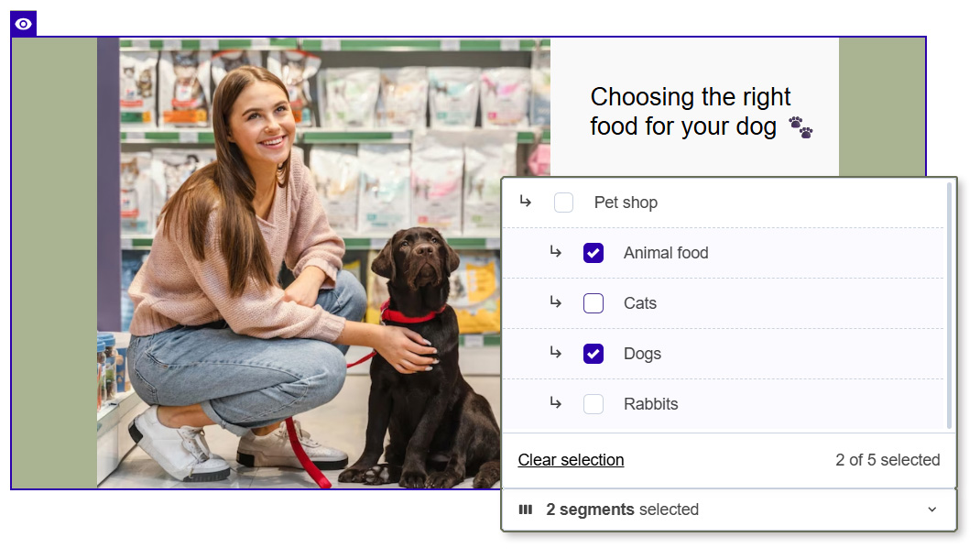
Task: Click the nested arrow icon beside Pet shop
Action: pos(526,202)
